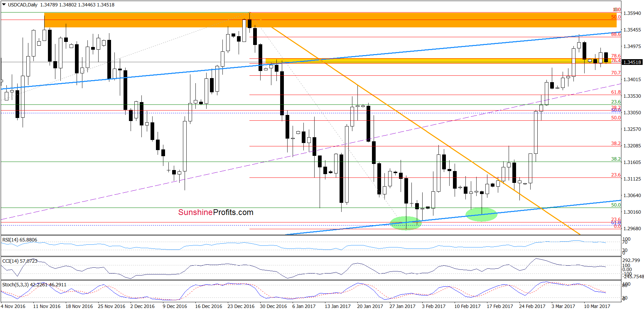Click the 1.34015 price axis label

[x=632, y=79]
